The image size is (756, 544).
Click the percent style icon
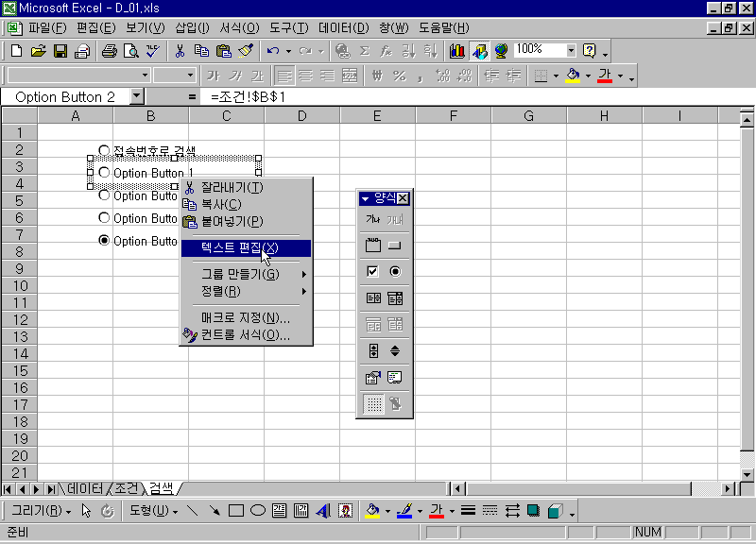tap(399, 76)
